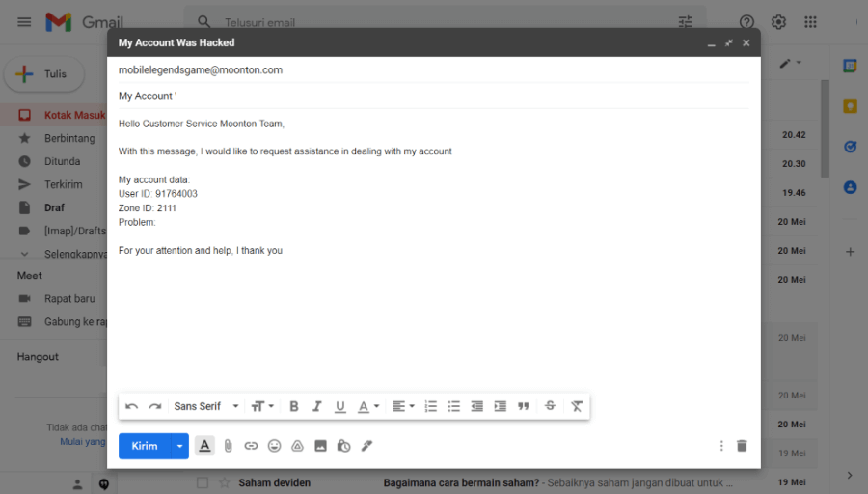Viewport: 868px width, 494px height.
Task: Click the Kirim send button
Action: click(145, 446)
